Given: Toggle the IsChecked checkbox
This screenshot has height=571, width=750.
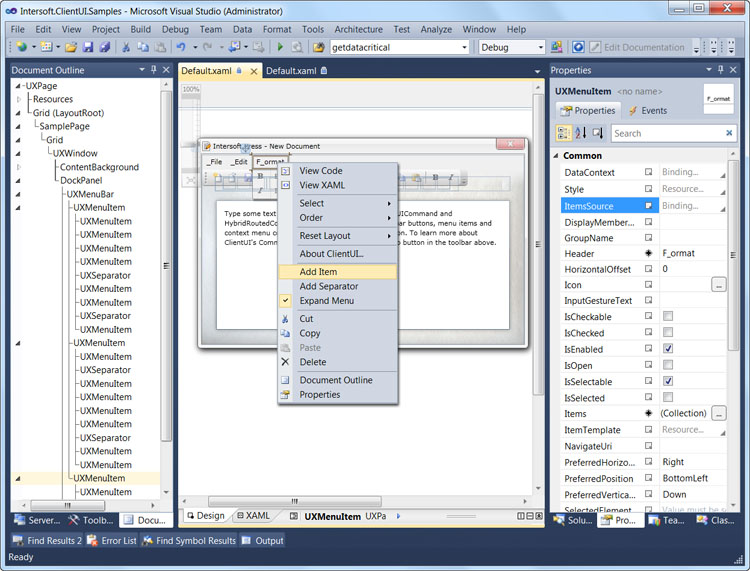Looking at the screenshot, I should tap(668, 332).
